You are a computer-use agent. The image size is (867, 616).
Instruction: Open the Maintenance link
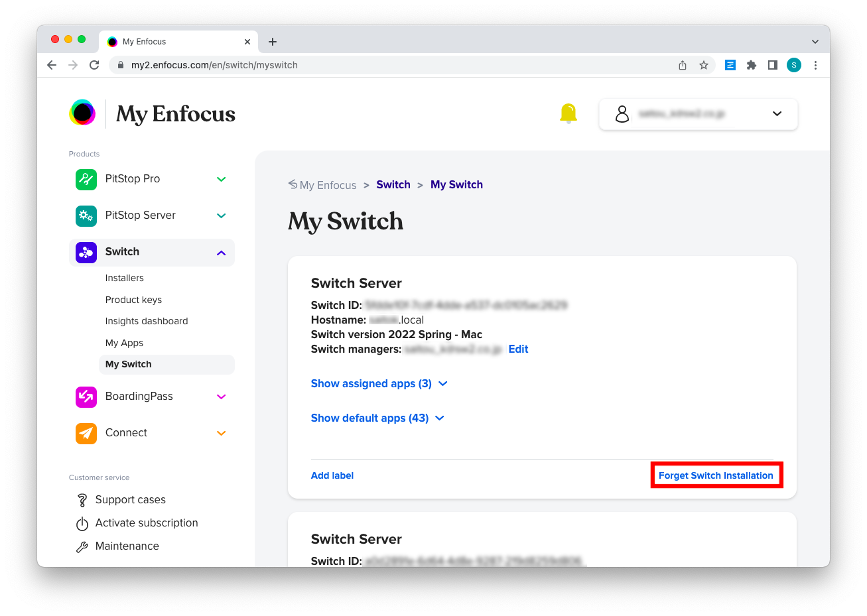(x=127, y=546)
